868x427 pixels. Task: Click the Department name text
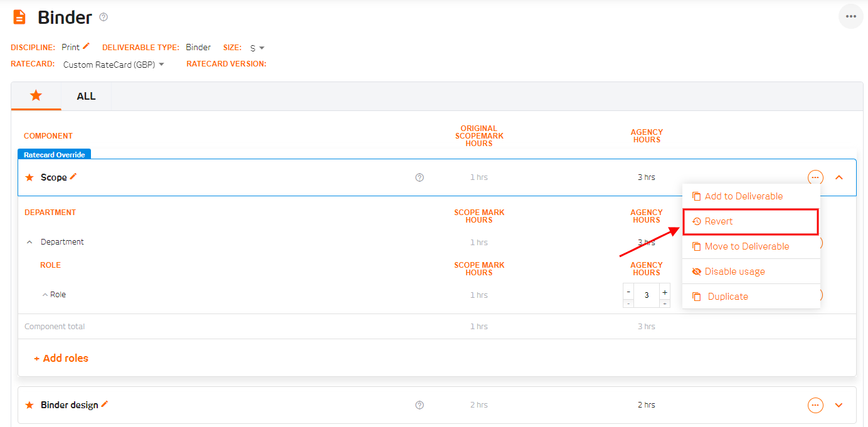click(x=62, y=242)
